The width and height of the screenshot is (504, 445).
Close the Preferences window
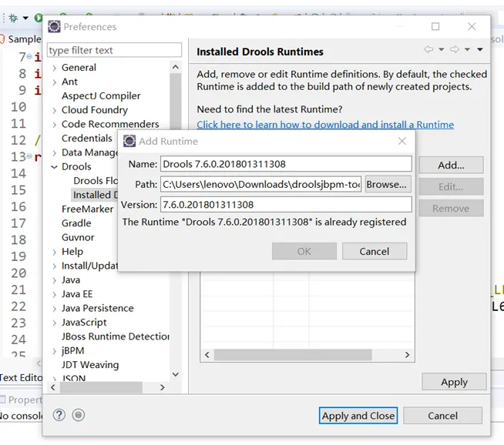[472, 26]
